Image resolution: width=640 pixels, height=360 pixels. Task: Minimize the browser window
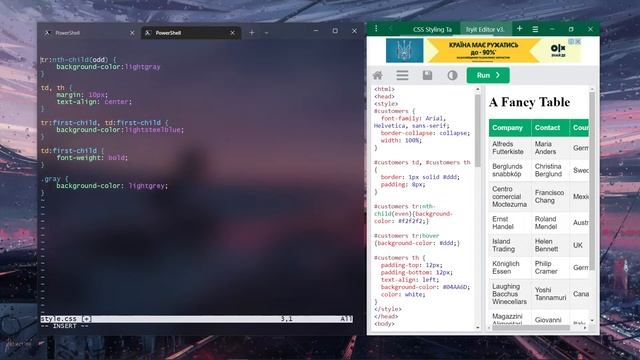click(552, 29)
